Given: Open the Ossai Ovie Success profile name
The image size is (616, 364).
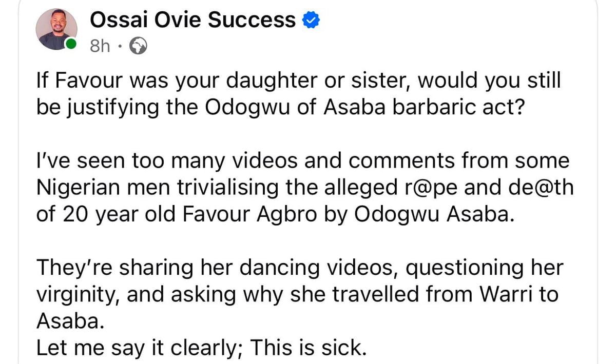Looking at the screenshot, I should point(192,20).
